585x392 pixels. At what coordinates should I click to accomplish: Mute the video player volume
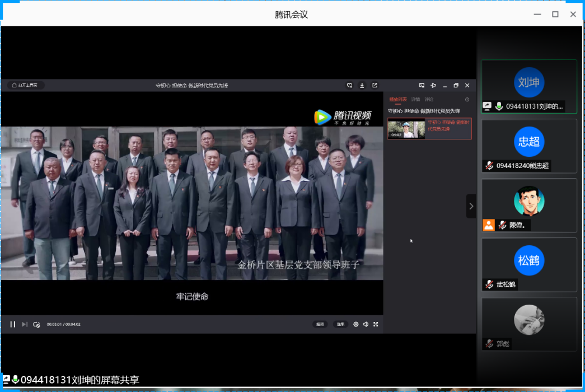coord(366,324)
